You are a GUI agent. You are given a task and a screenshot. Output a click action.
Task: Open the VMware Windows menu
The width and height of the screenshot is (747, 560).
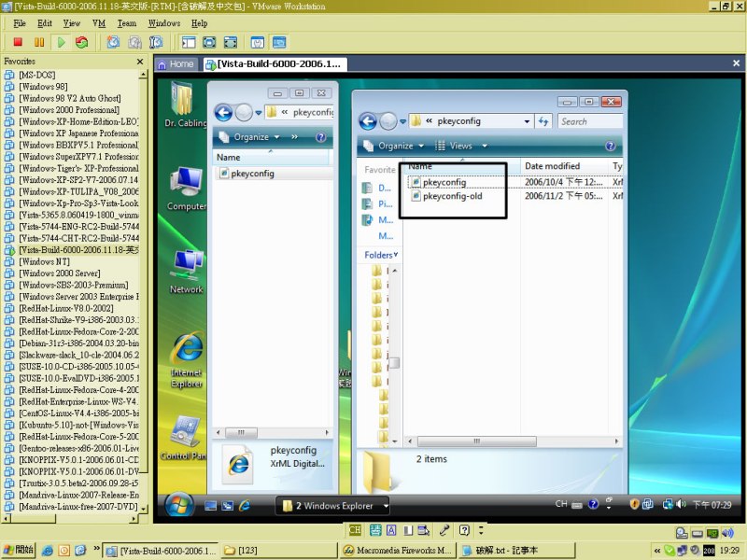tap(164, 23)
